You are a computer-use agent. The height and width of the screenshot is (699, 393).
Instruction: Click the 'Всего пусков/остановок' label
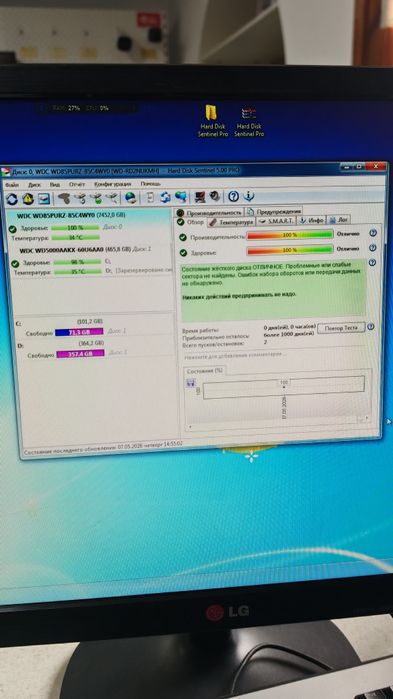click(213, 344)
